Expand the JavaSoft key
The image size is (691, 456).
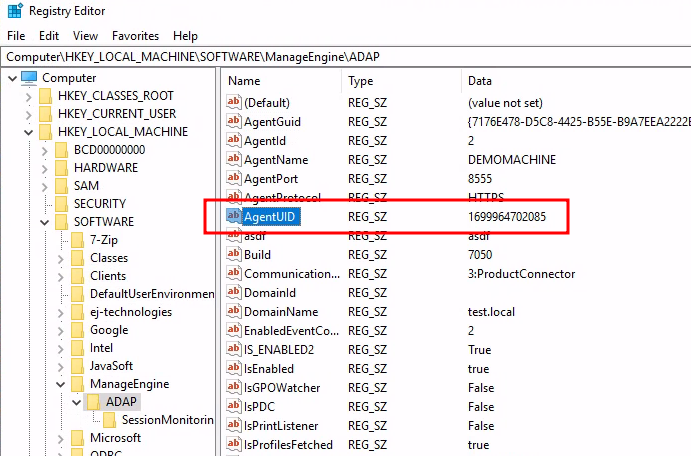pyautogui.click(x=61, y=367)
